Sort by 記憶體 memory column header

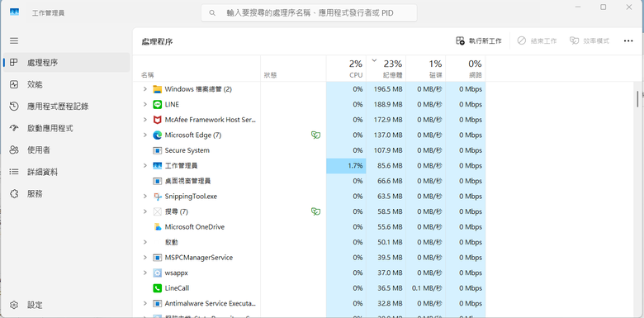click(386, 69)
